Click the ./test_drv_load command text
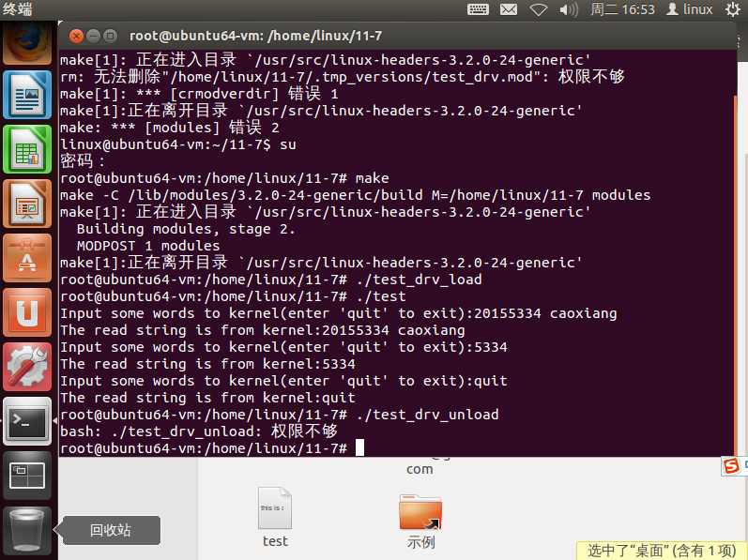This screenshot has height=560, width=748. point(419,280)
